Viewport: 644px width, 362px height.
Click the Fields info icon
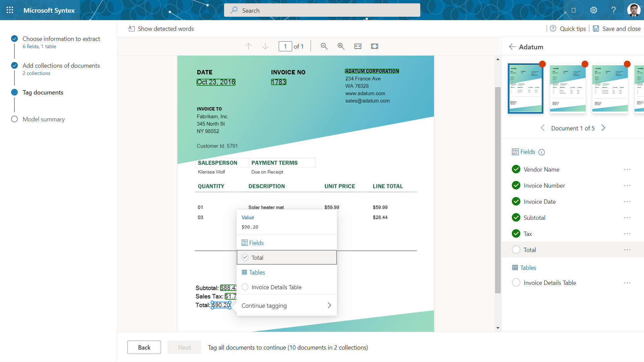[x=541, y=152]
